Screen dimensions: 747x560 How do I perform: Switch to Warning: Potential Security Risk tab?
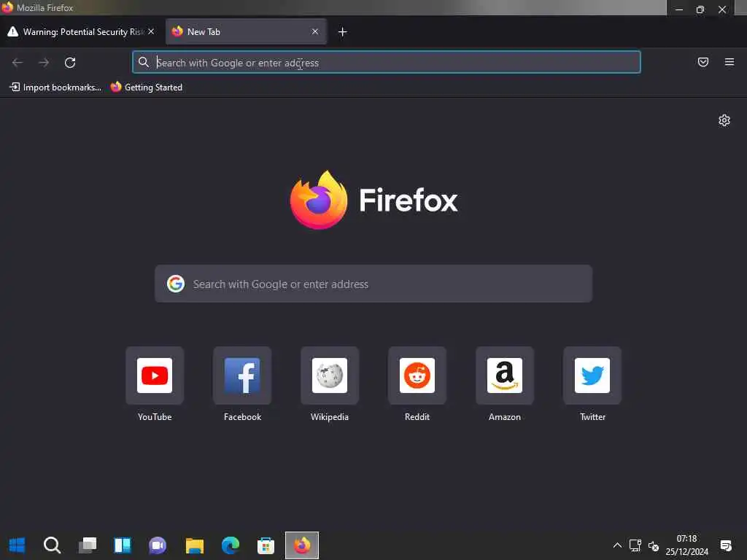[81, 31]
